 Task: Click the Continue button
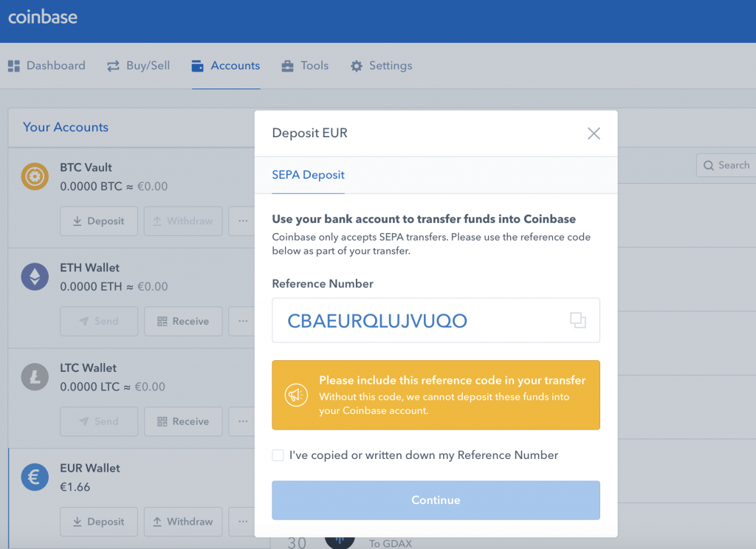(436, 500)
